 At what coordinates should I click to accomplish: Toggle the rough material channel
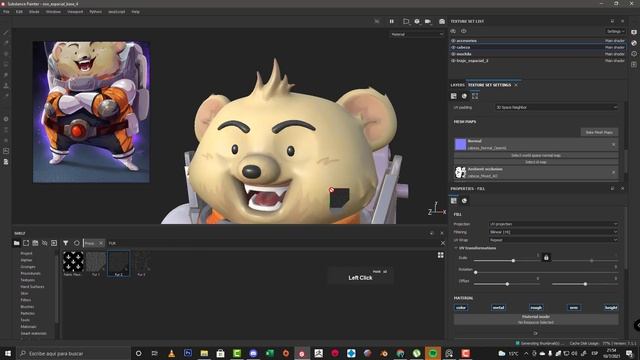[x=536, y=308]
